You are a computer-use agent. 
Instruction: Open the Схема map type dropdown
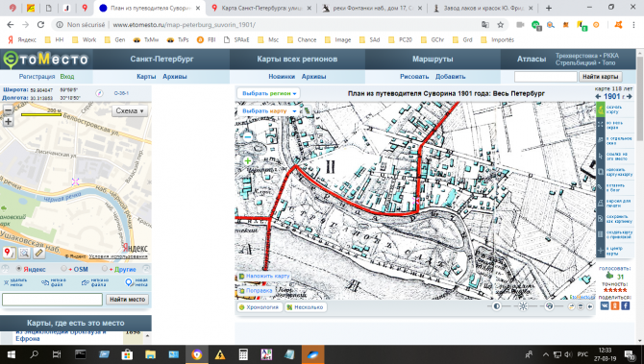click(130, 110)
